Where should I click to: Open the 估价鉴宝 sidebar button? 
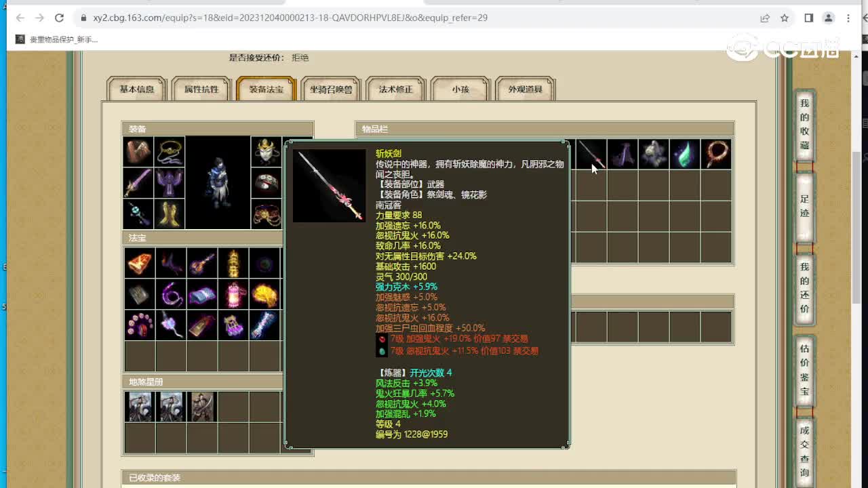[804, 370]
